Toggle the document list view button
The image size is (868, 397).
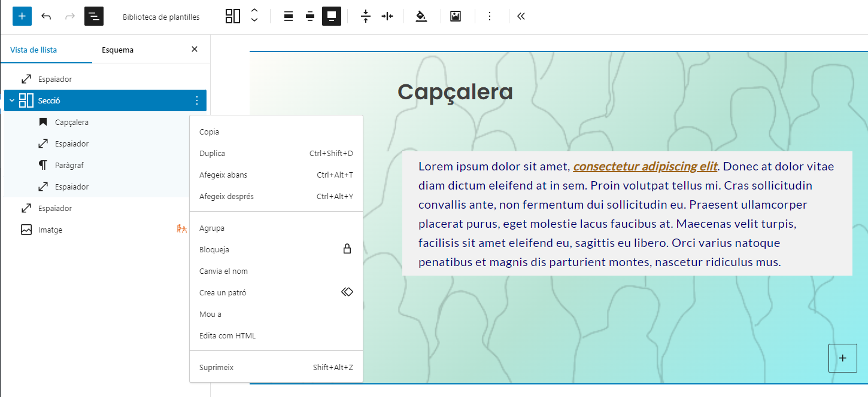coord(94,16)
